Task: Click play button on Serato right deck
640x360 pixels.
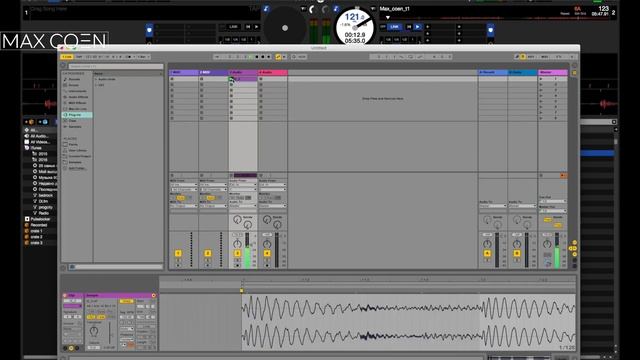Action: (x=417, y=27)
